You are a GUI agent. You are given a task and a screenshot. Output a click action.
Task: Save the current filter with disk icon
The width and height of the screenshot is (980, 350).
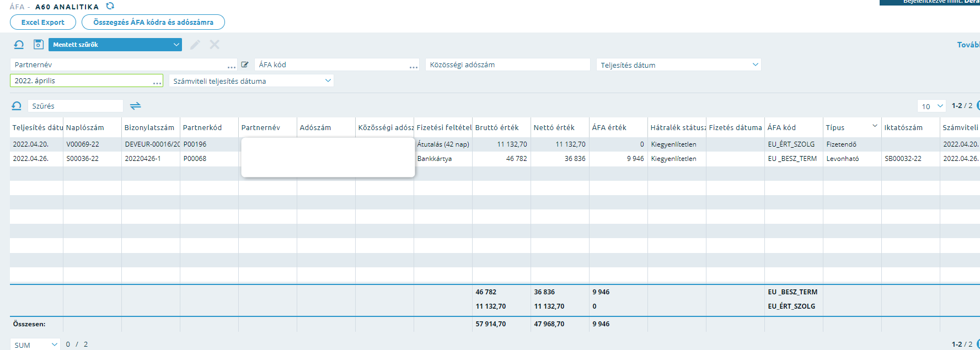point(39,45)
